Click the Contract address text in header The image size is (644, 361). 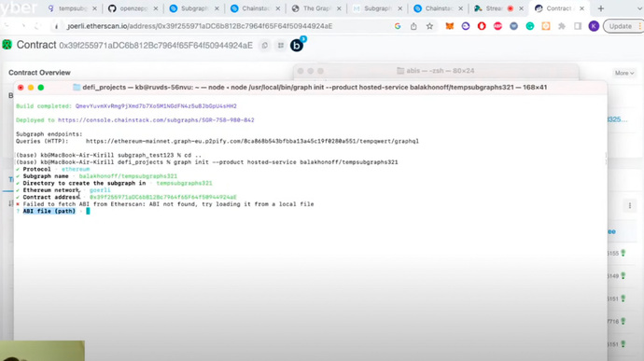pos(156,46)
